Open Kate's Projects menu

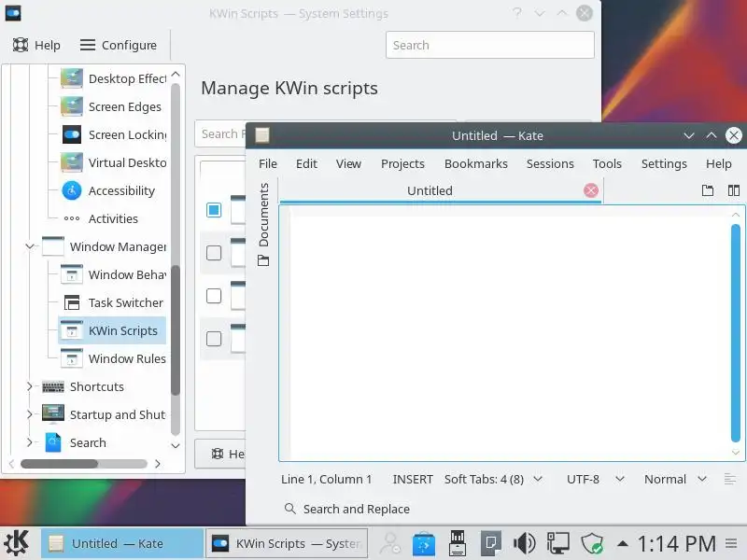point(402,164)
